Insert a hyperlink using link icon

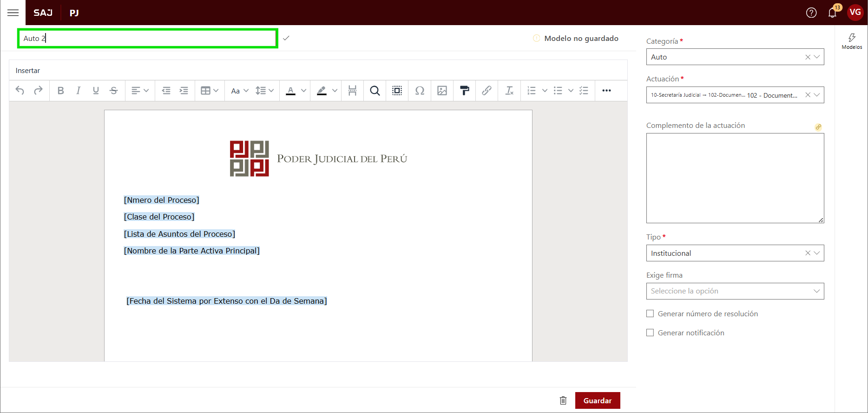tap(487, 91)
